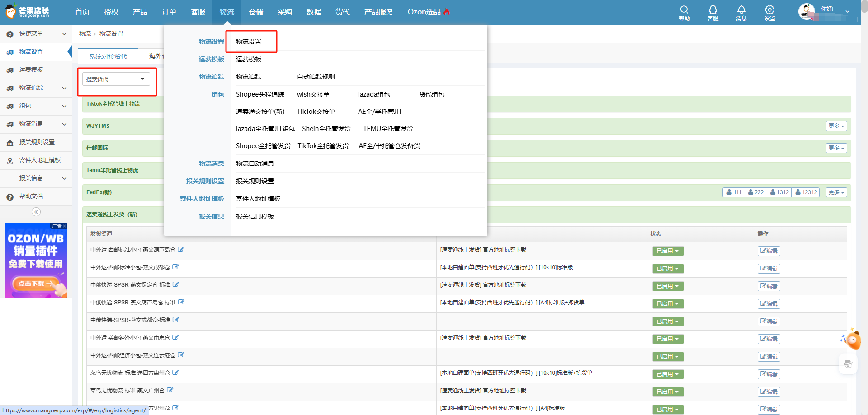Image resolution: width=868 pixels, height=415 pixels.
Task: Open account dropdown arrow beside 你好
Action: click(x=847, y=11)
